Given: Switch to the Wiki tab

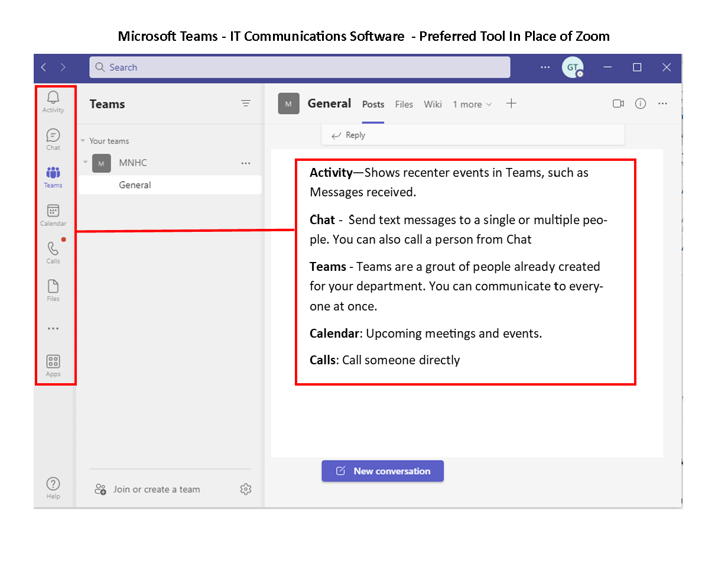Looking at the screenshot, I should [x=433, y=104].
